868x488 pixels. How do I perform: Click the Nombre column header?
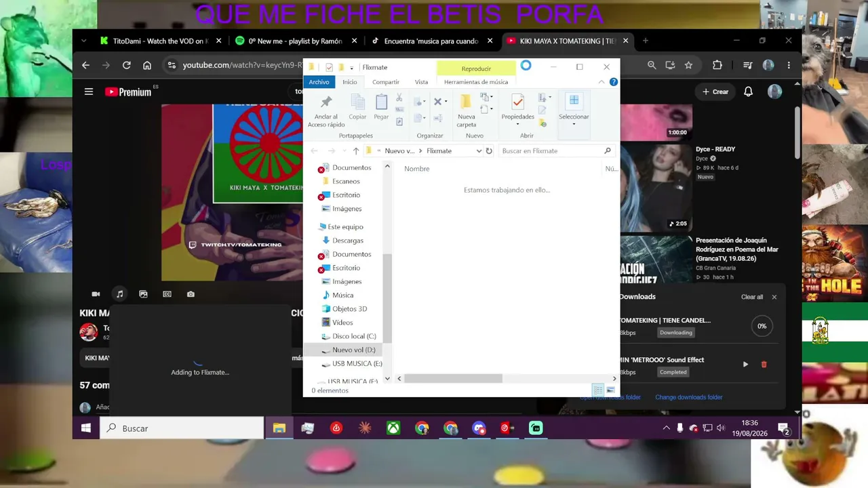click(x=416, y=169)
